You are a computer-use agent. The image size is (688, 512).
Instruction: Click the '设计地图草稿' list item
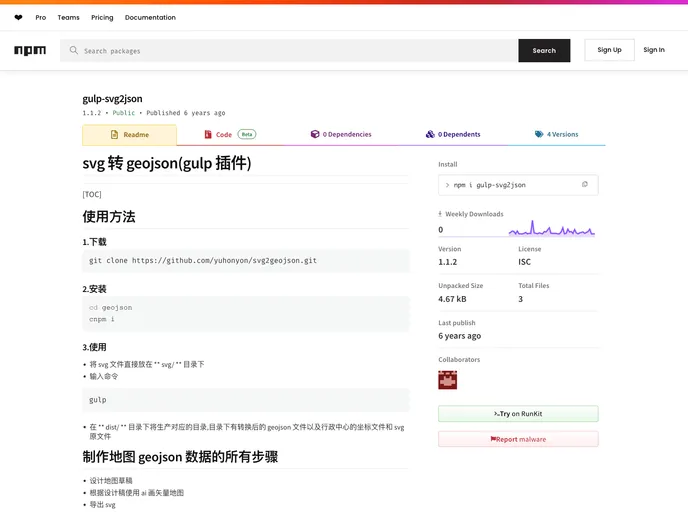coord(111,480)
